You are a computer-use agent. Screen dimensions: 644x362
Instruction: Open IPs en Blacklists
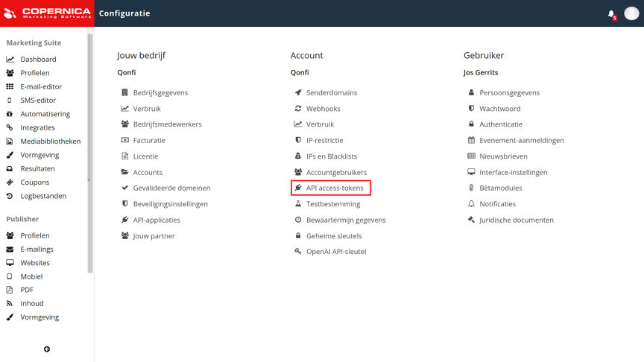coord(332,156)
